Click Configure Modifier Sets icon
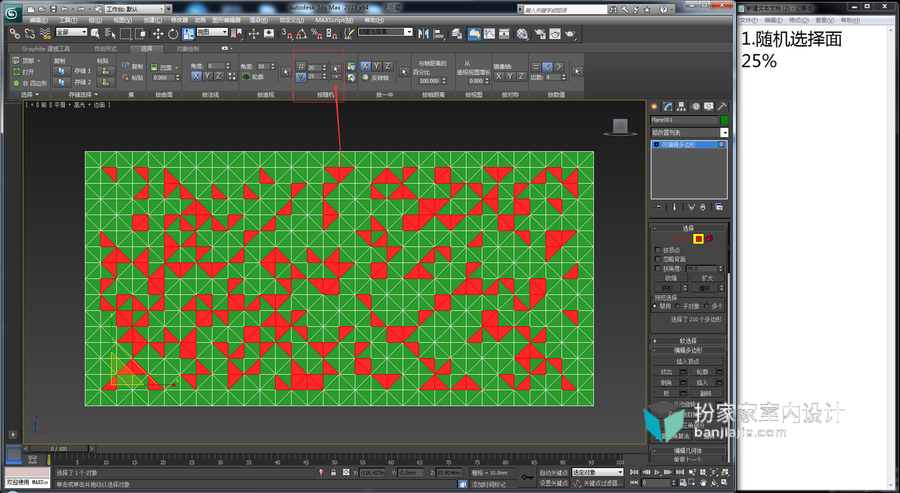Image resolution: width=900 pixels, height=493 pixels. (719, 207)
